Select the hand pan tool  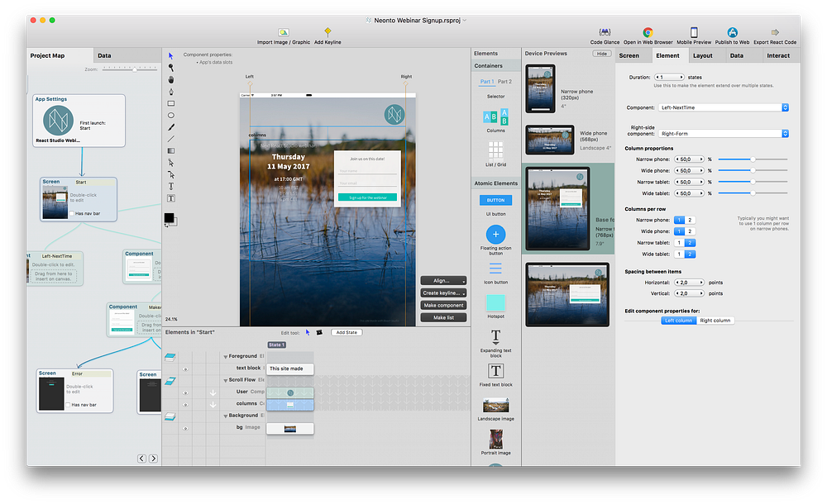point(171,79)
